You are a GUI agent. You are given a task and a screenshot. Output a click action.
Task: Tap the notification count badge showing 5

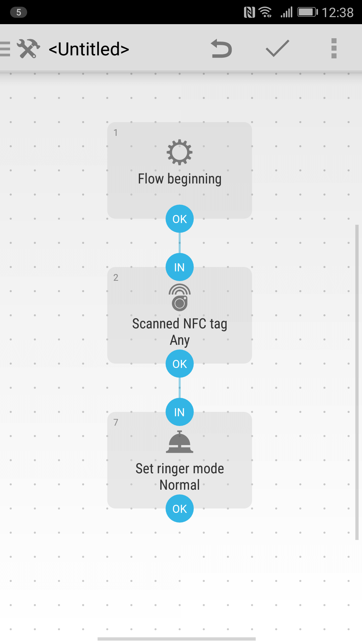click(19, 12)
